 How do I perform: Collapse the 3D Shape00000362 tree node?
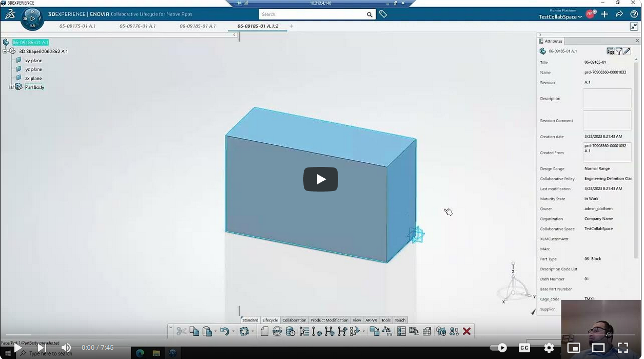coord(5,51)
